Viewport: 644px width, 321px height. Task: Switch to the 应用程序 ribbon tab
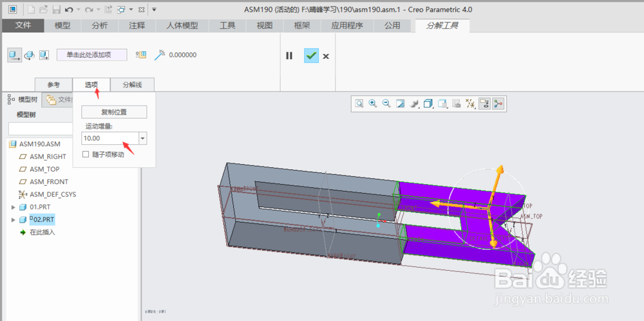tap(347, 26)
